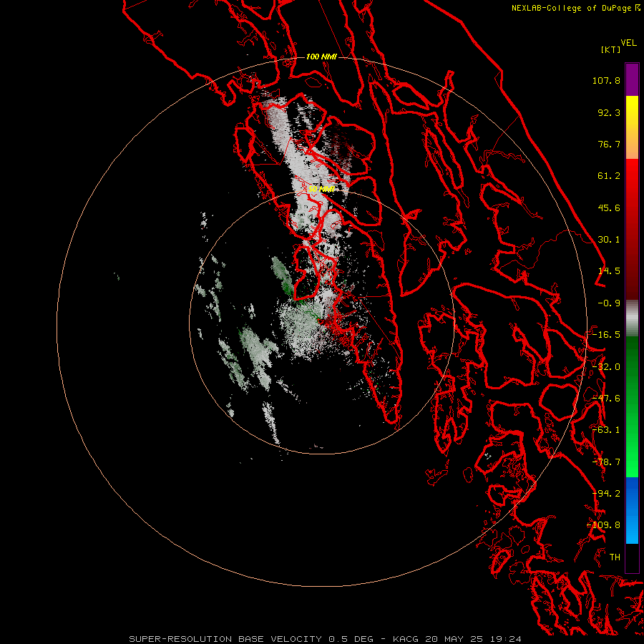Click the 107.8 legend value
This screenshot has height=644, width=644.
click(x=606, y=80)
